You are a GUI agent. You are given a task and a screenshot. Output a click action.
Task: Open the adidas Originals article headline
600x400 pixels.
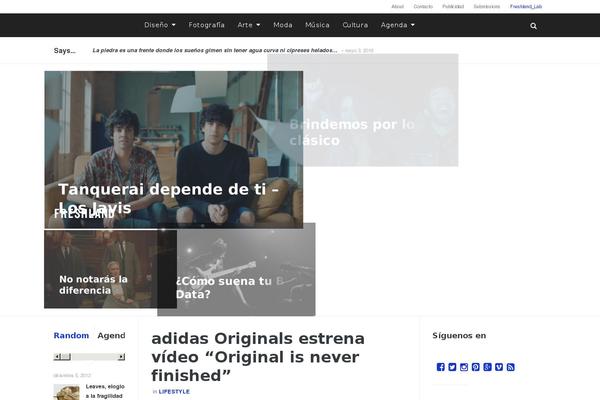258,357
